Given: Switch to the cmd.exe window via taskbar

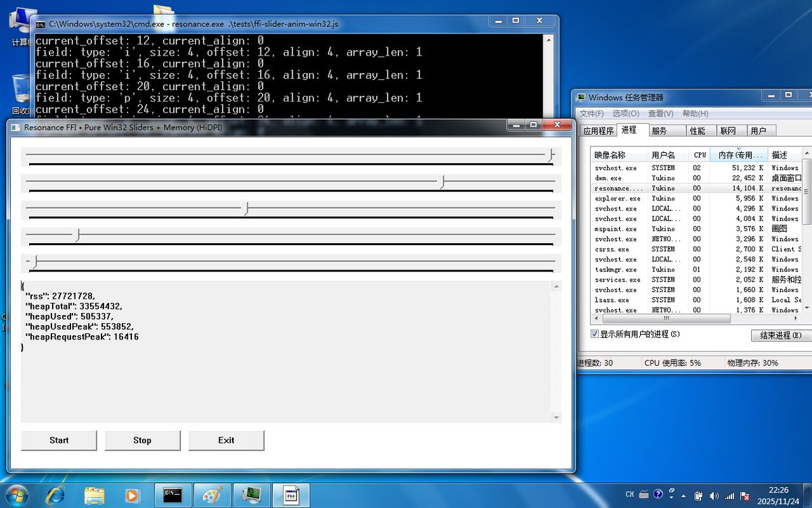Looking at the screenshot, I should click(x=172, y=494).
